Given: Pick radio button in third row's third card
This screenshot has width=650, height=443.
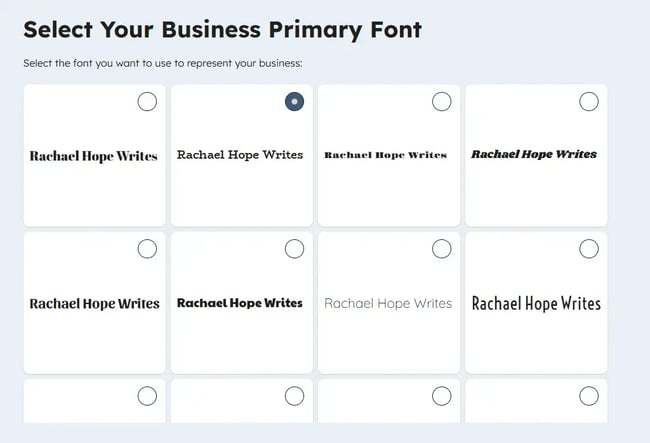Looking at the screenshot, I should (441, 396).
